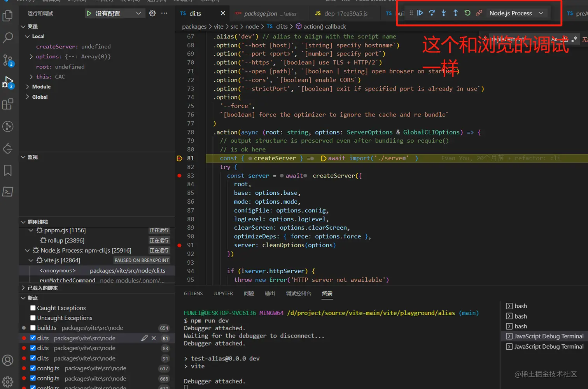
Task: Expand the options variable
Action: 31,56
